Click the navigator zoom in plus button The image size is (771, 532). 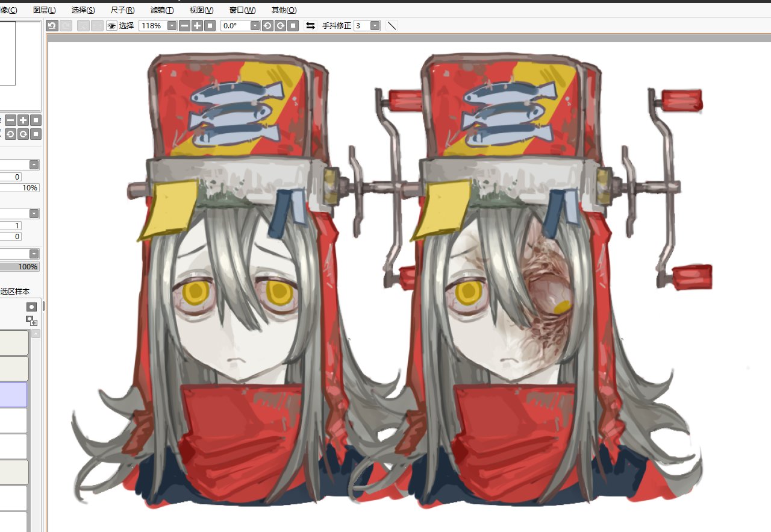coord(23,120)
